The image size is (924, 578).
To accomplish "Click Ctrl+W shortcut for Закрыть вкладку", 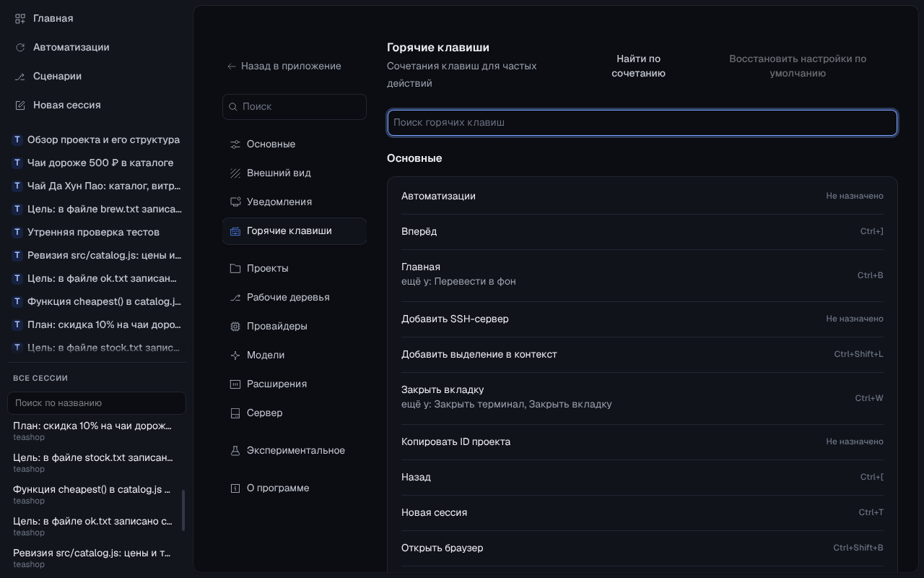I will point(869,399).
